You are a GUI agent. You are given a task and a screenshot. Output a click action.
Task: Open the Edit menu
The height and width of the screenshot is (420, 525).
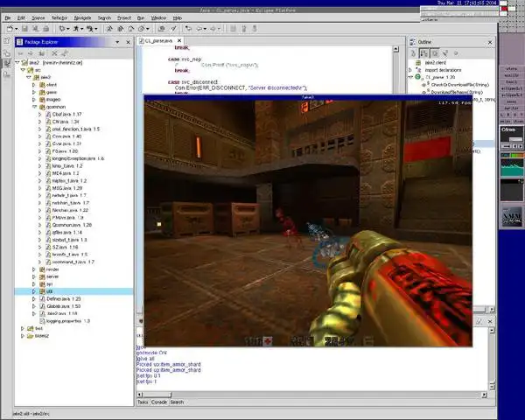[x=21, y=17]
